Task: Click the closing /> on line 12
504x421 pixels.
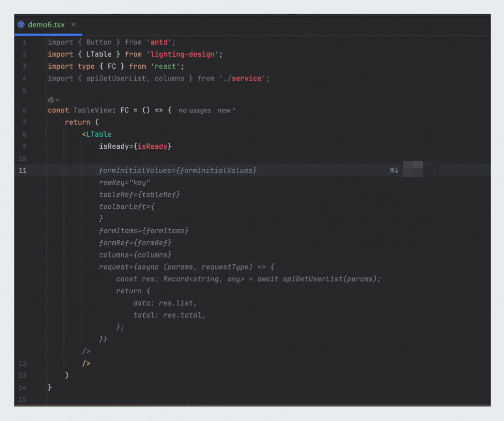Action: (86, 363)
